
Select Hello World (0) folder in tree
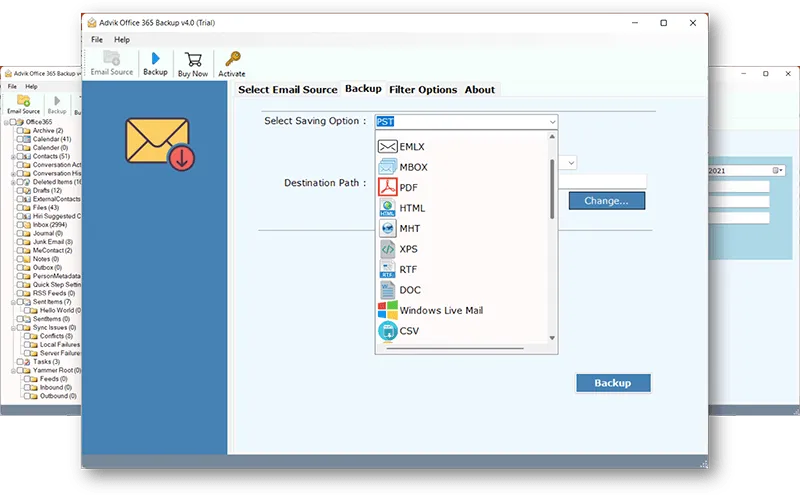(x=60, y=310)
